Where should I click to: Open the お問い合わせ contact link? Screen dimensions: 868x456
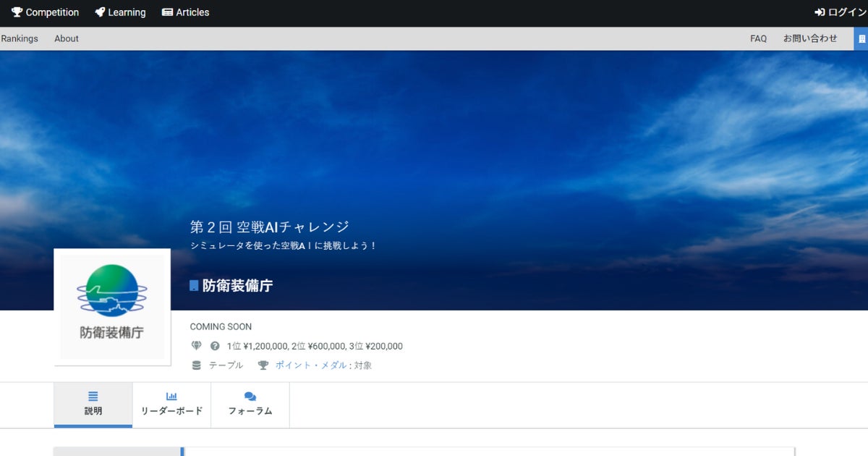point(810,38)
